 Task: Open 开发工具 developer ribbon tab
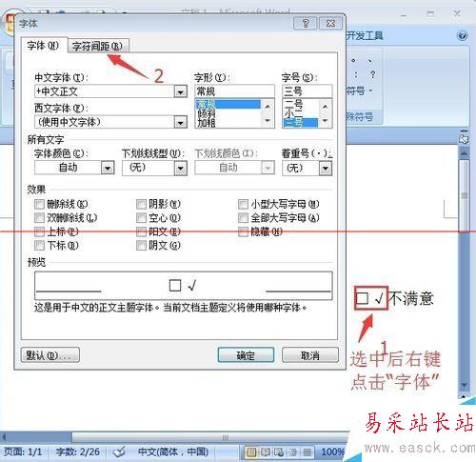[365, 35]
